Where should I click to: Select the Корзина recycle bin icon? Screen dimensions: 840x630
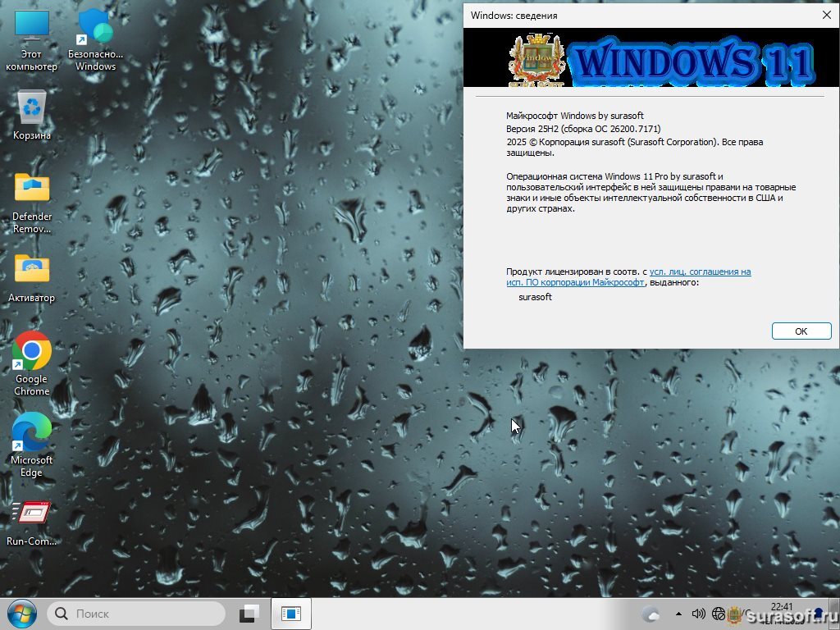pyautogui.click(x=32, y=116)
